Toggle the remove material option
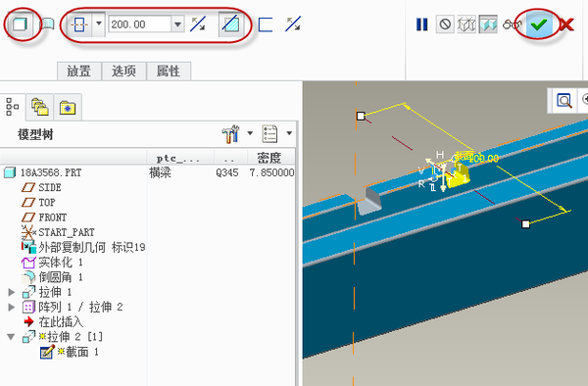 tap(230, 24)
